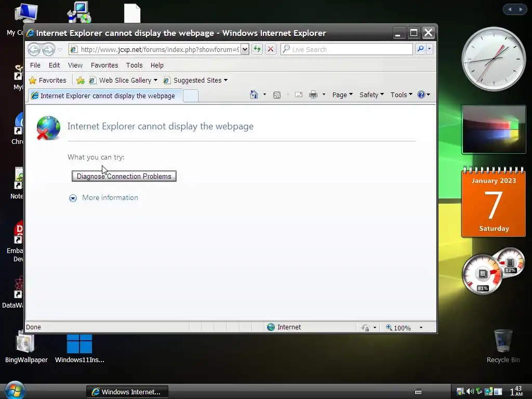Open the Tools command bar menu
This screenshot has width=532, height=399.
401,95
